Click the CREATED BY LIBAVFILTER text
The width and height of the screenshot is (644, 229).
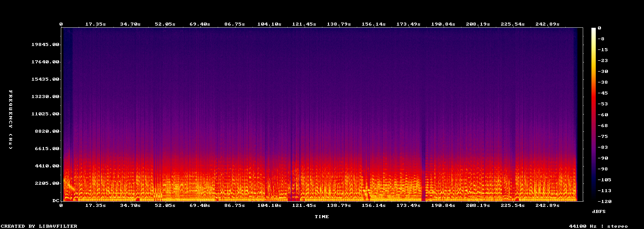[x=40, y=226]
